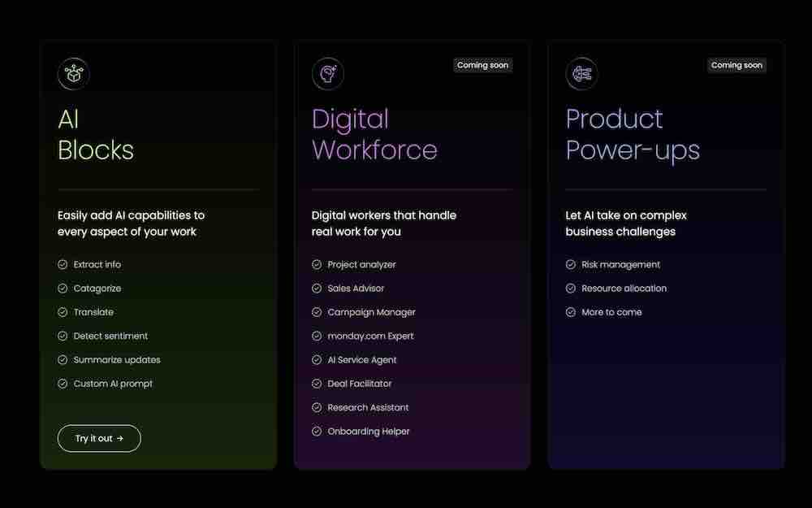Select the monday.com Expert text

tap(371, 336)
